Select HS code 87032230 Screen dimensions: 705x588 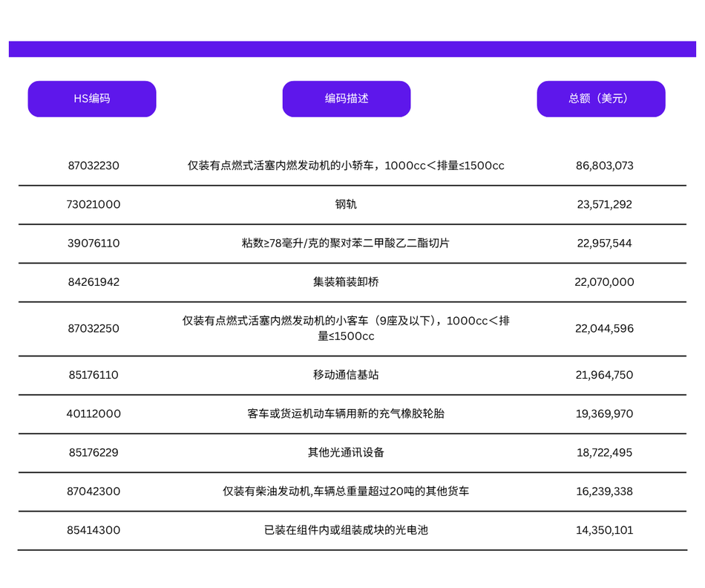coord(94,166)
